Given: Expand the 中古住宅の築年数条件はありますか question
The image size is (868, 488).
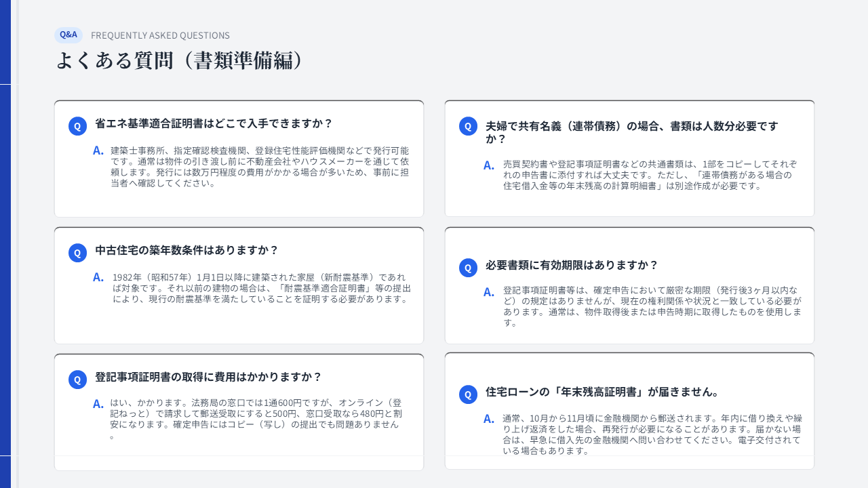Looking at the screenshot, I should click(x=186, y=250).
